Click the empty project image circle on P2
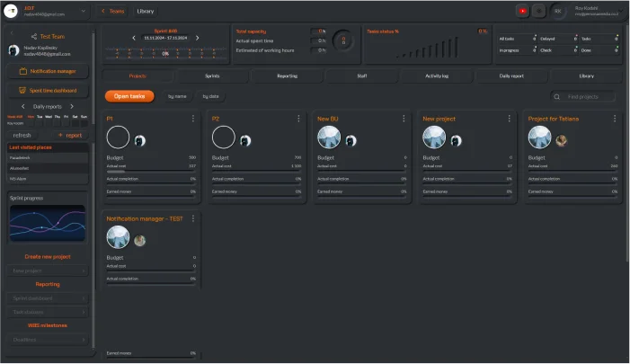 click(224, 138)
